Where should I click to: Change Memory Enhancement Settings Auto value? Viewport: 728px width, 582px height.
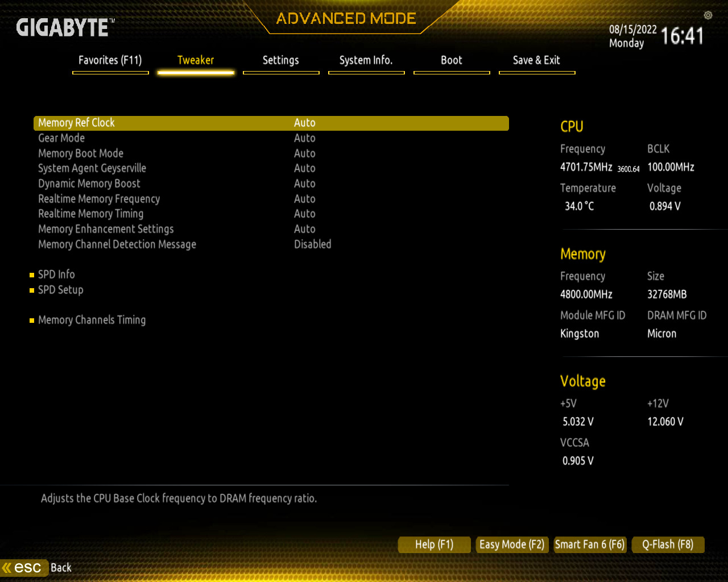click(x=305, y=229)
